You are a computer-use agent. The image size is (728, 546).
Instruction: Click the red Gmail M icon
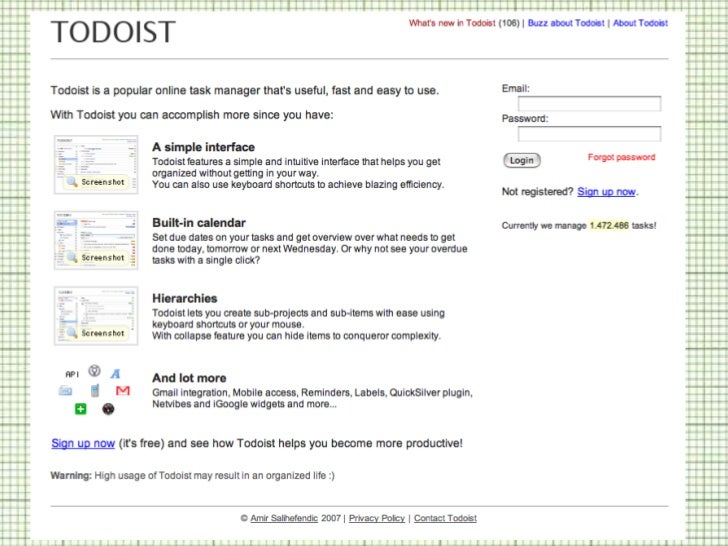[123, 391]
